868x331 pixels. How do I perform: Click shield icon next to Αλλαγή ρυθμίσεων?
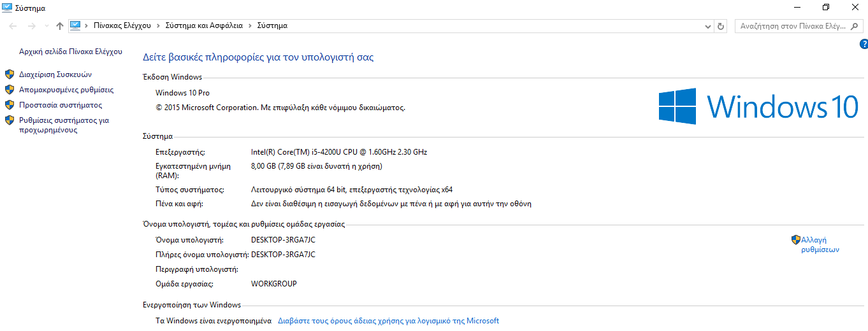[x=795, y=240]
